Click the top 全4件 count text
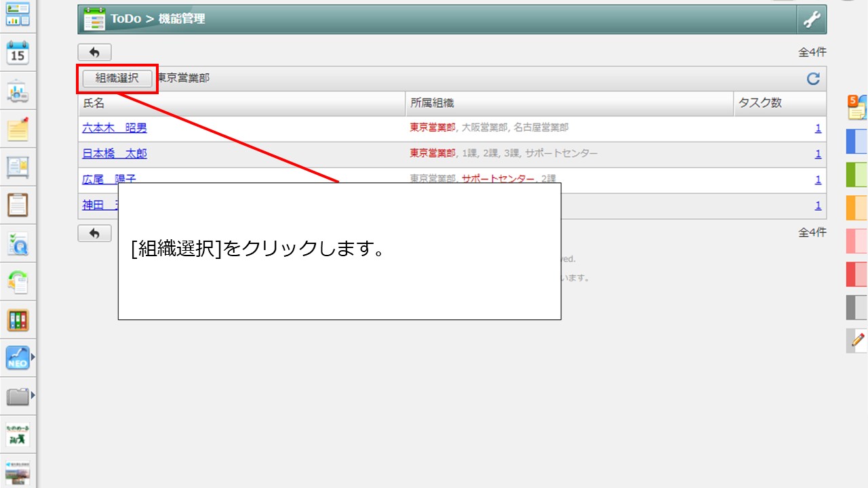This screenshot has height=488, width=868. click(812, 52)
